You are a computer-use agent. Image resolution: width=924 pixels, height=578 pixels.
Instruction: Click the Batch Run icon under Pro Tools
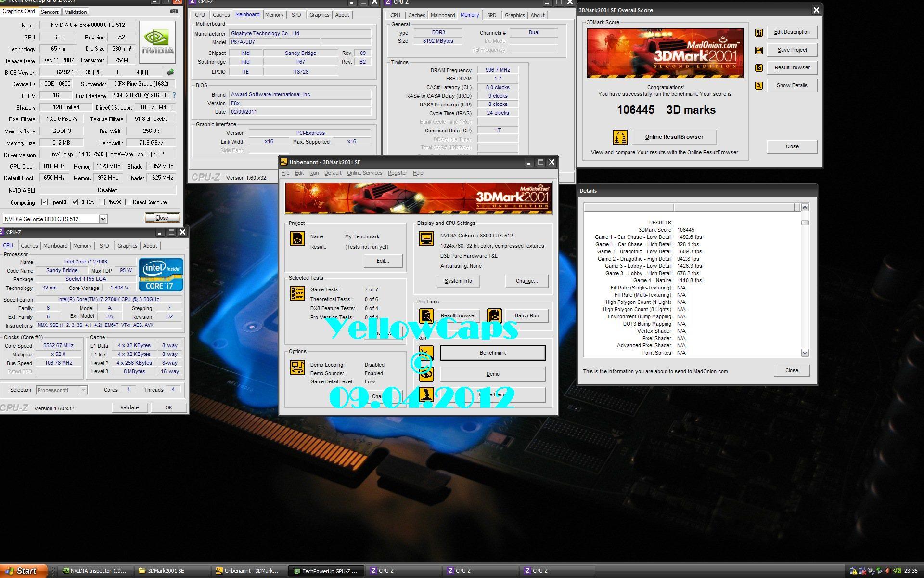[494, 316]
